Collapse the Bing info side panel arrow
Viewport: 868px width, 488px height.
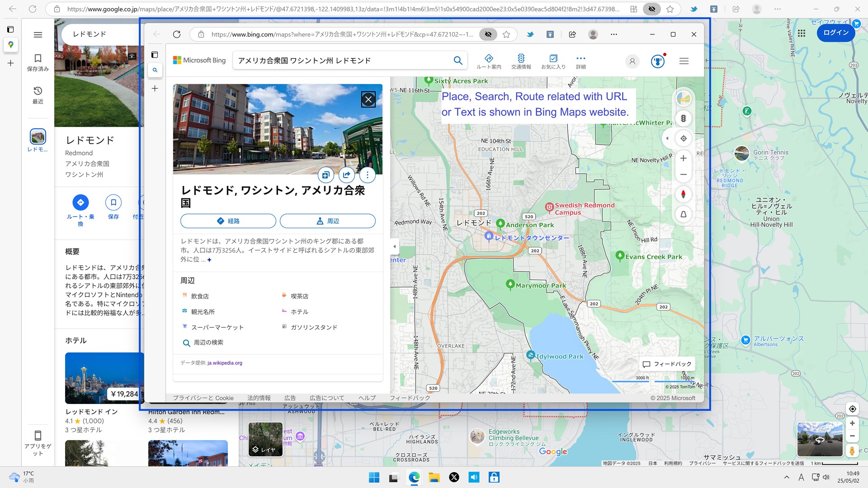[x=394, y=246]
